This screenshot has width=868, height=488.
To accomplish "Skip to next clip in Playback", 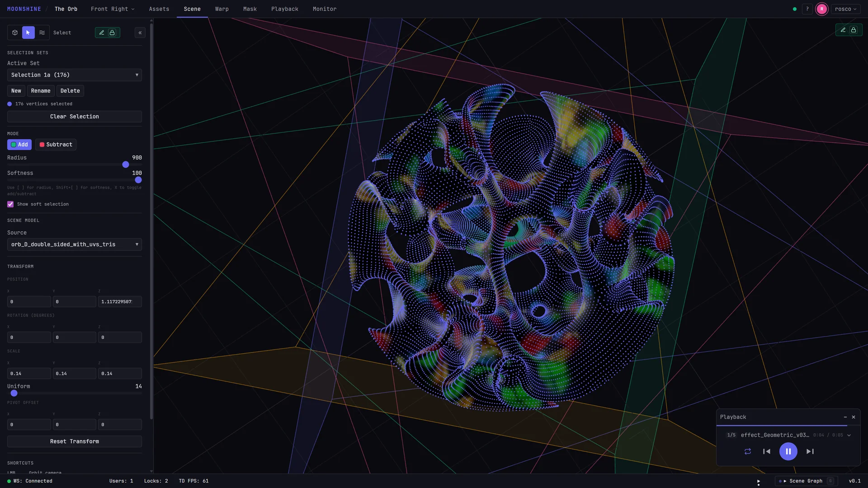I will [x=810, y=451].
